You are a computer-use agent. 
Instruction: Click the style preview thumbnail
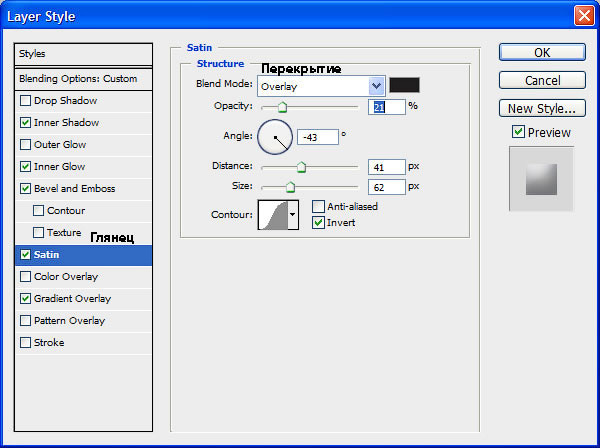(x=541, y=179)
